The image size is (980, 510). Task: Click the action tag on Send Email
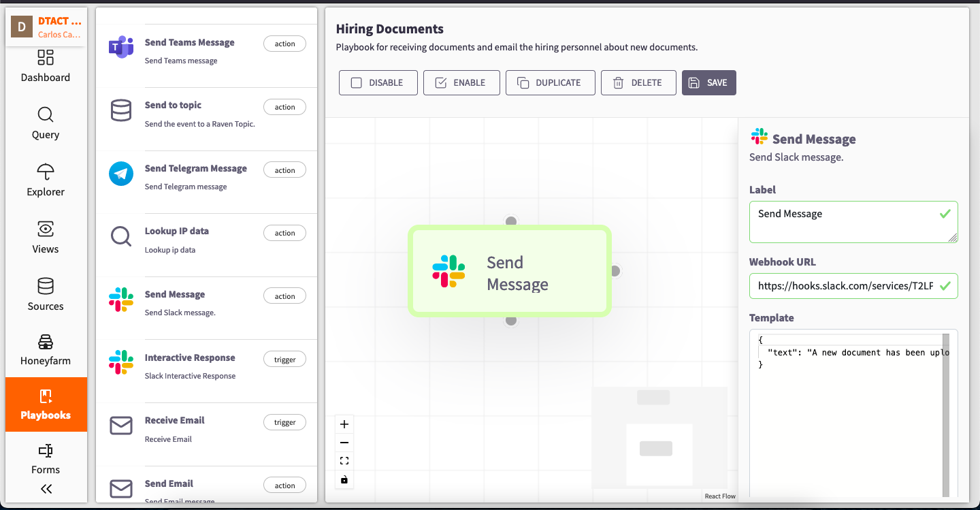coord(284,485)
